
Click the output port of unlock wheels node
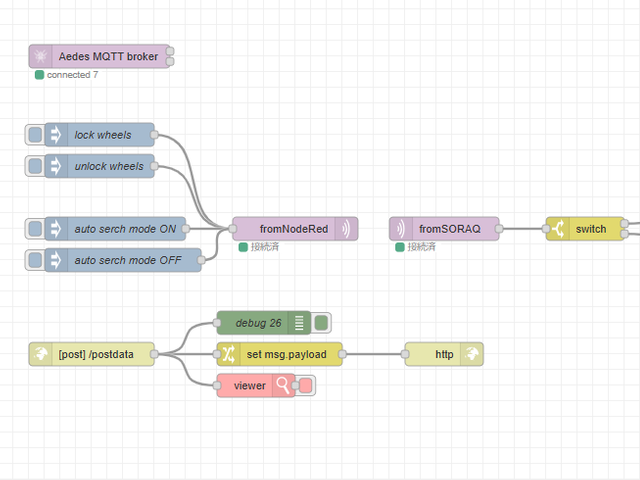pos(154,166)
